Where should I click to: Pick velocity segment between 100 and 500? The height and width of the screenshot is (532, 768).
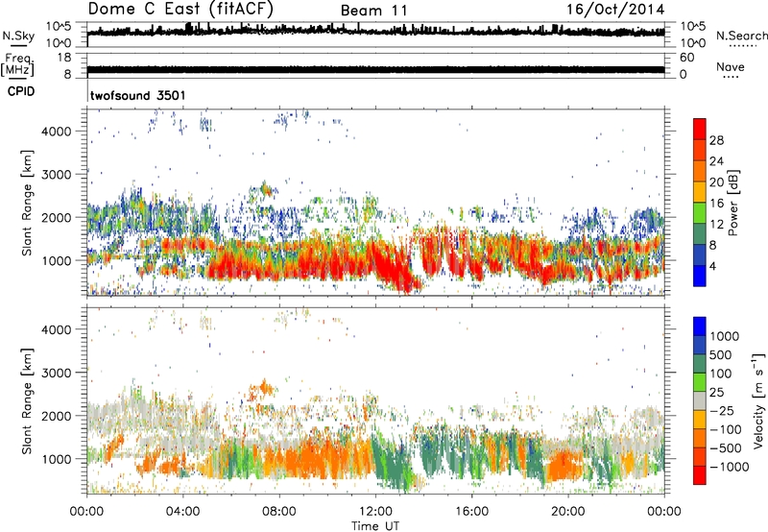pyautogui.click(x=700, y=364)
